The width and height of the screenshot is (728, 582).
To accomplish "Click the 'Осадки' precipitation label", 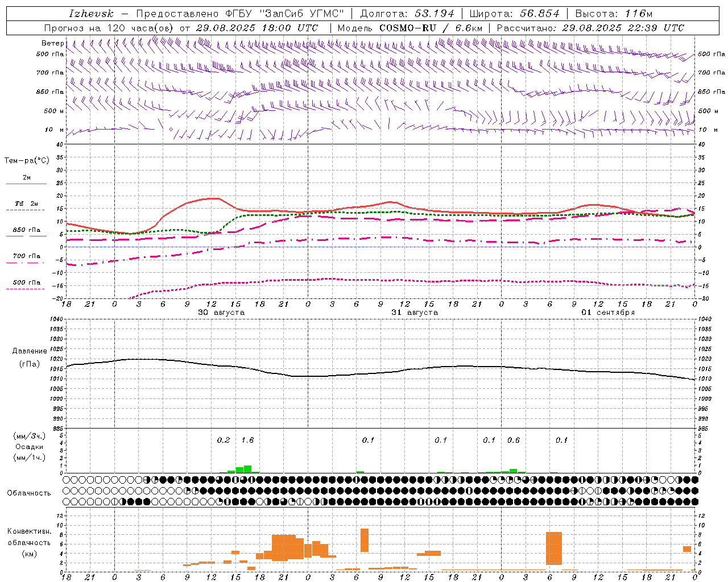I will (30, 447).
